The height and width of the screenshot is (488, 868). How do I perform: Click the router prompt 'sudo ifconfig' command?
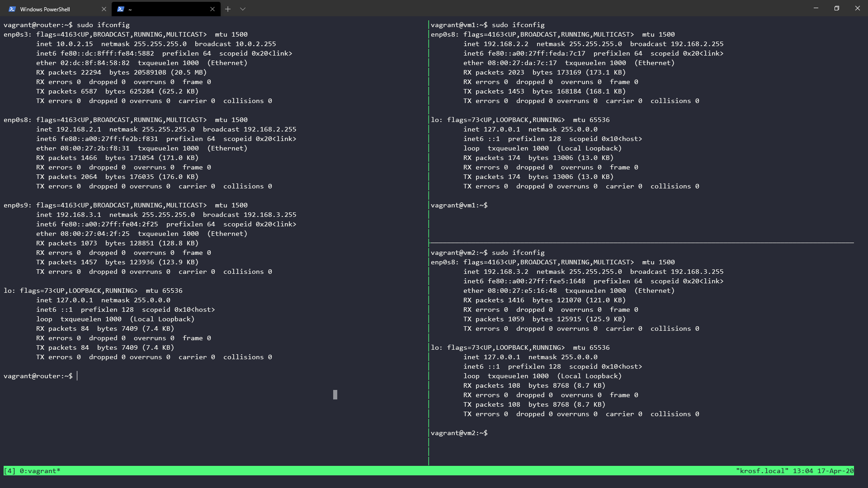pyautogui.click(x=103, y=25)
